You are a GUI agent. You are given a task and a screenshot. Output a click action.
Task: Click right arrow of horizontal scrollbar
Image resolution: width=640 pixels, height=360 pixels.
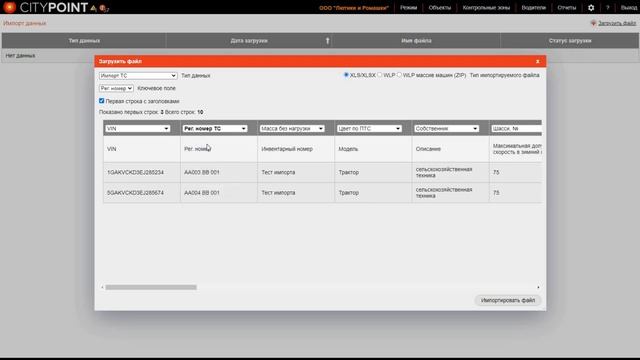538,287
